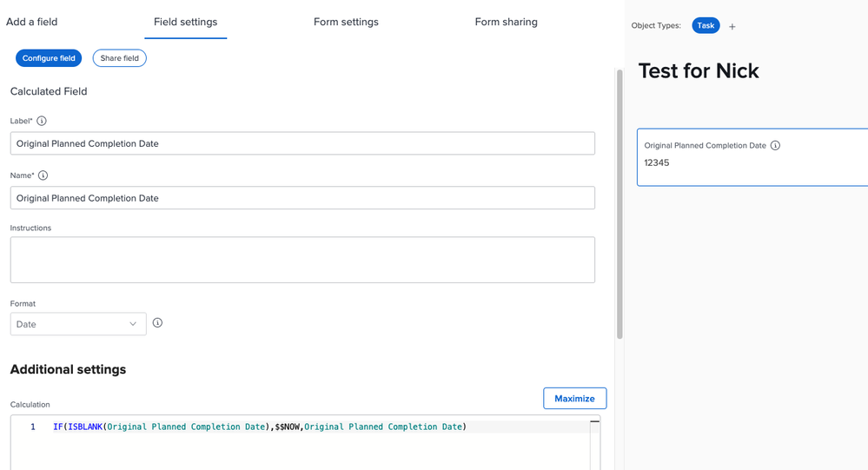This screenshot has height=470, width=868.
Task: Focus the Name text input
Action: coord(302,198)
